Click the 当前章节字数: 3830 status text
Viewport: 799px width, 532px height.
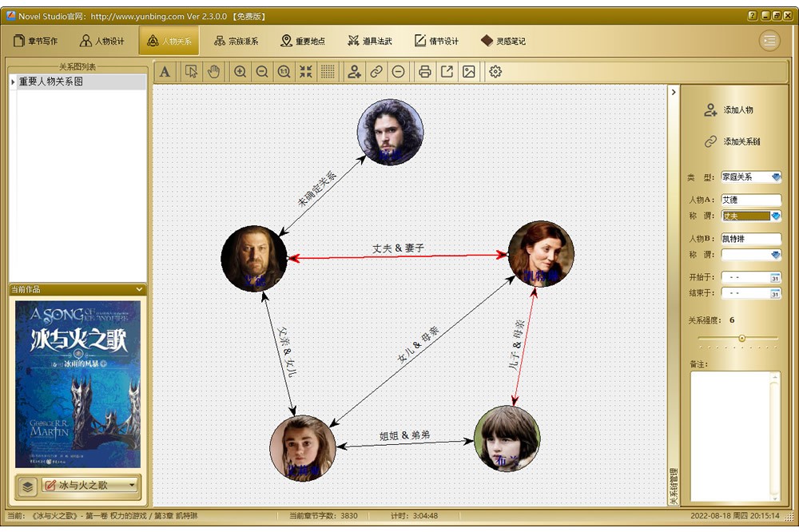[324, 516]
